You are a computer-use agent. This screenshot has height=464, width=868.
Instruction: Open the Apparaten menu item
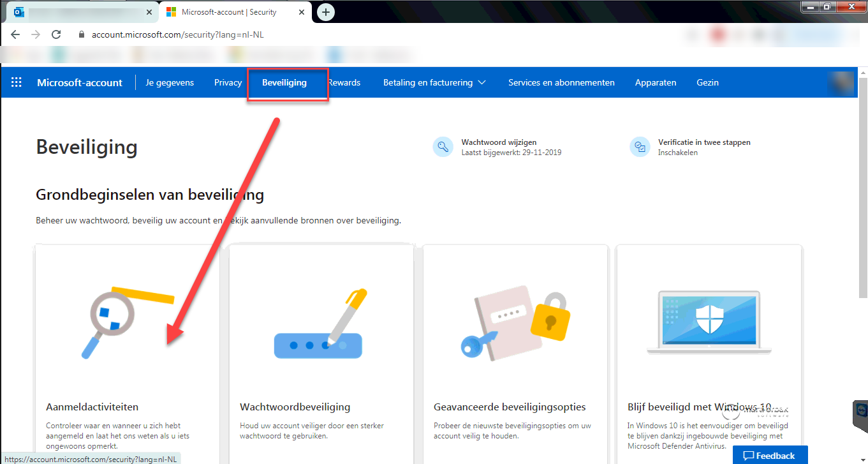click(x=656, y=82)
